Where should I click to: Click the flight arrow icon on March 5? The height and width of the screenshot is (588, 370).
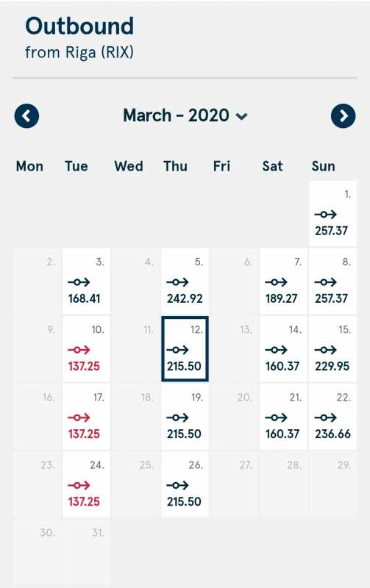tap(177, 282)
